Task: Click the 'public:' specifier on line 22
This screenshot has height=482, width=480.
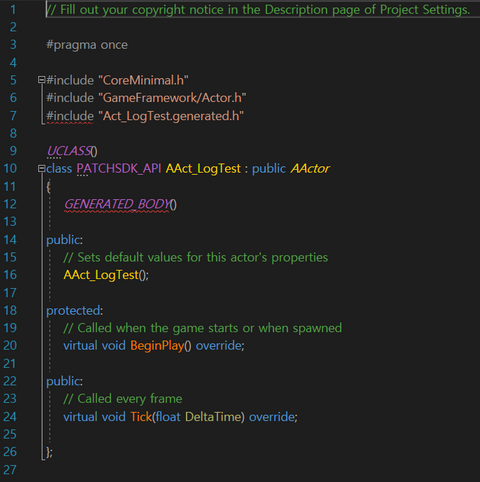Action: (64, 381)
